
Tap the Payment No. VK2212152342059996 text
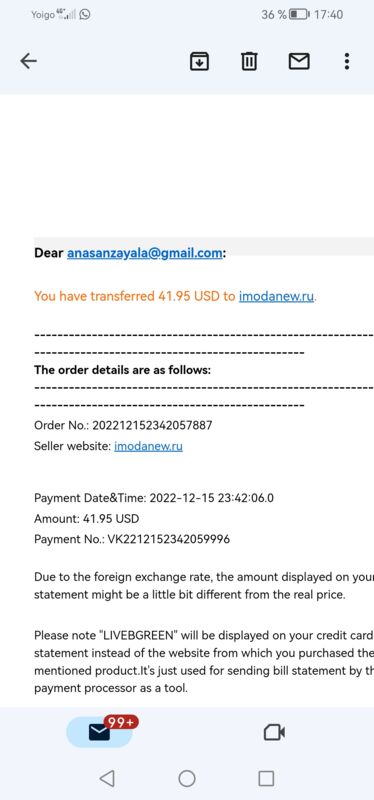(132, 539)
